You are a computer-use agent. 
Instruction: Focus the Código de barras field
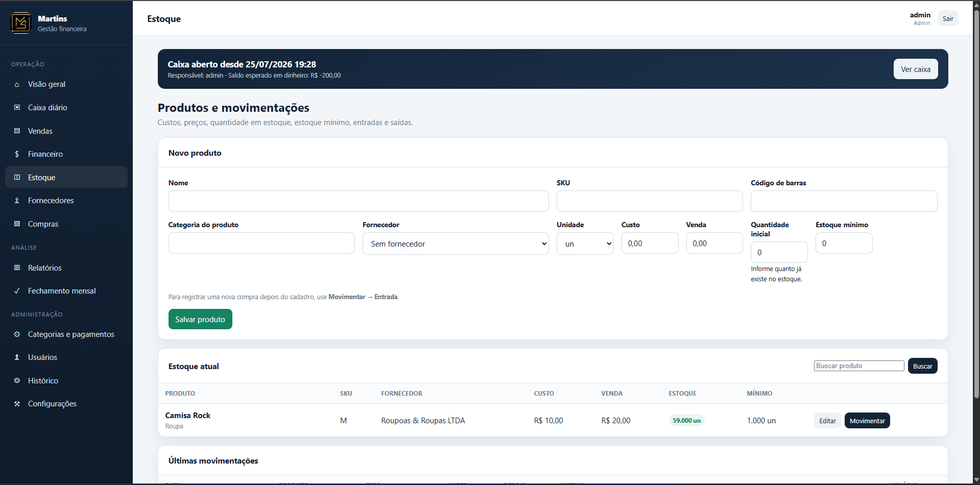coord(844,201)
